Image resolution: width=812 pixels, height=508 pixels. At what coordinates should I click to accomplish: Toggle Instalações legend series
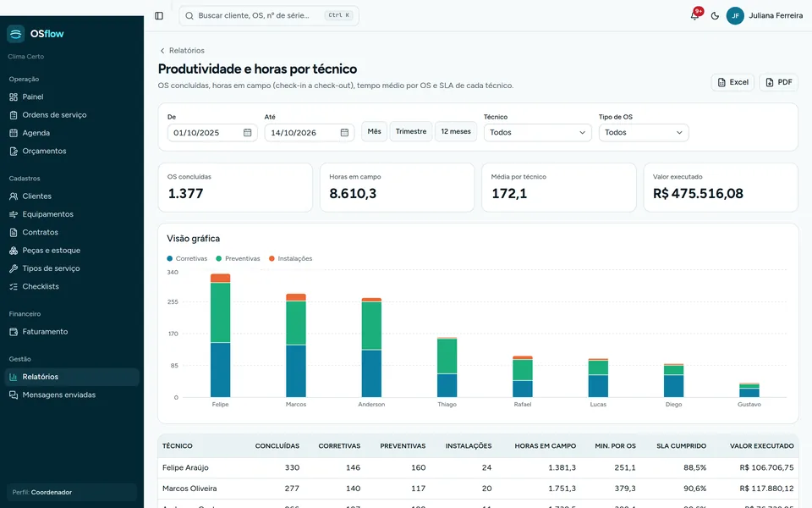click(290, 259)
